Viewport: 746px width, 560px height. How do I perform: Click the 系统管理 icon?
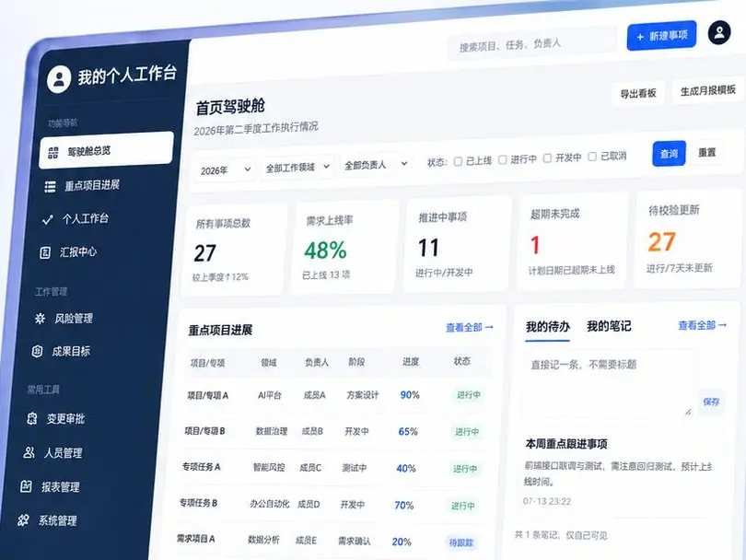click(x=23, y=520)
